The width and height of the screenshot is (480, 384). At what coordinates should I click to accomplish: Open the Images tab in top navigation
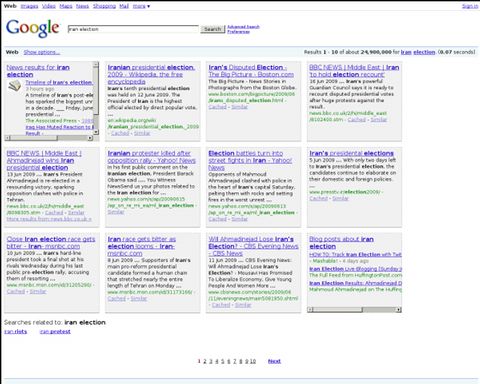click(x=29, y=6)
